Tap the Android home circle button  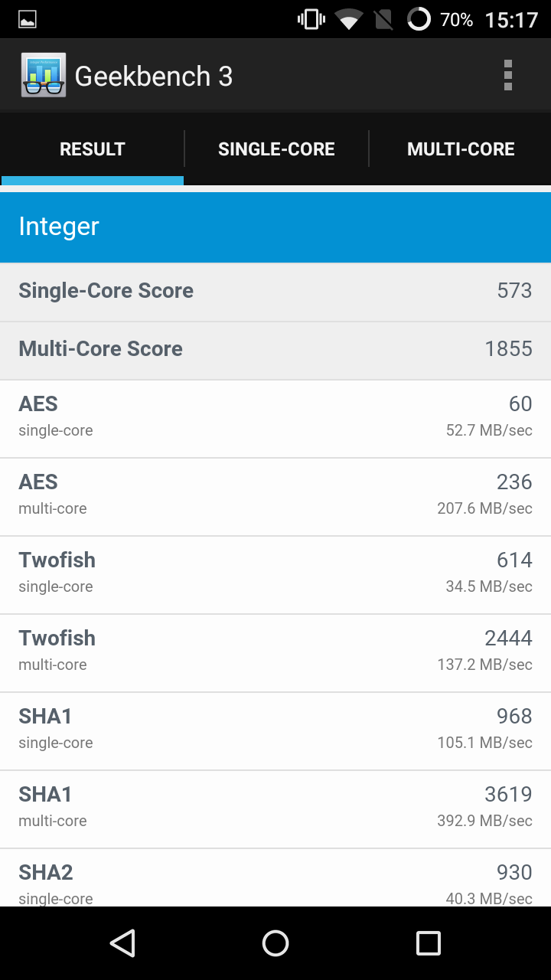point(275,943)
